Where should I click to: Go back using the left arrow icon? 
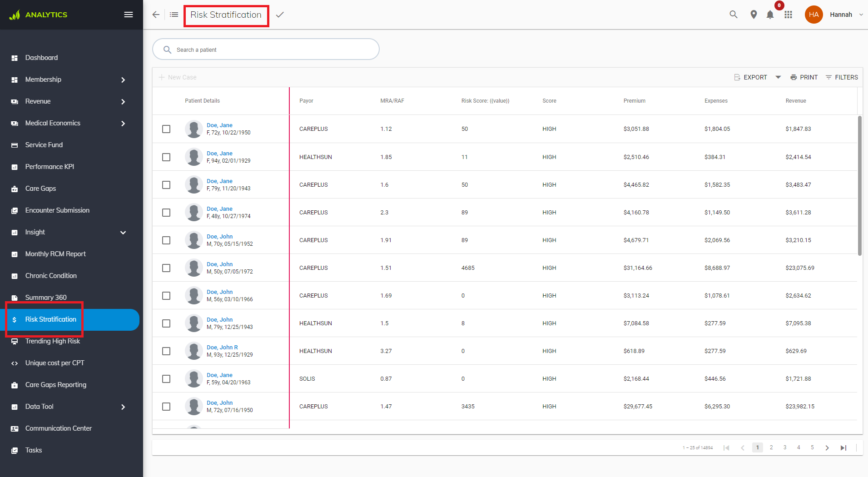(x=156, y=15)
